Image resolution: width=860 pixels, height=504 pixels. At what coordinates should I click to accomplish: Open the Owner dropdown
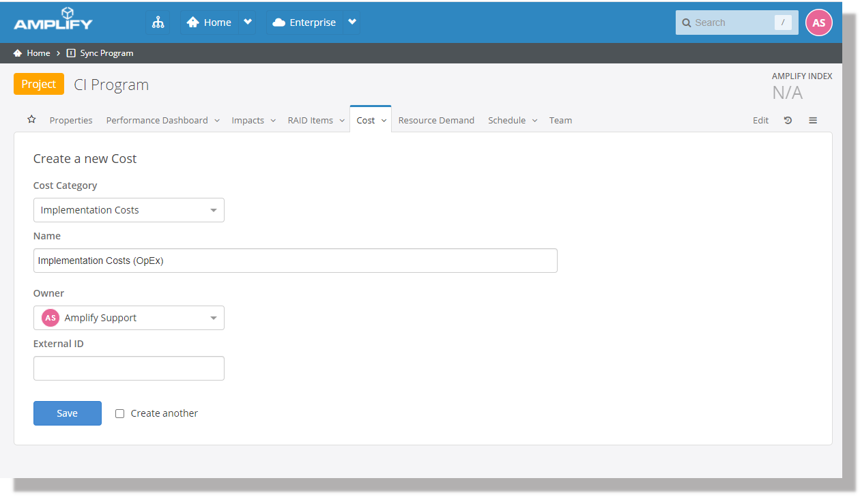point(128,318)
